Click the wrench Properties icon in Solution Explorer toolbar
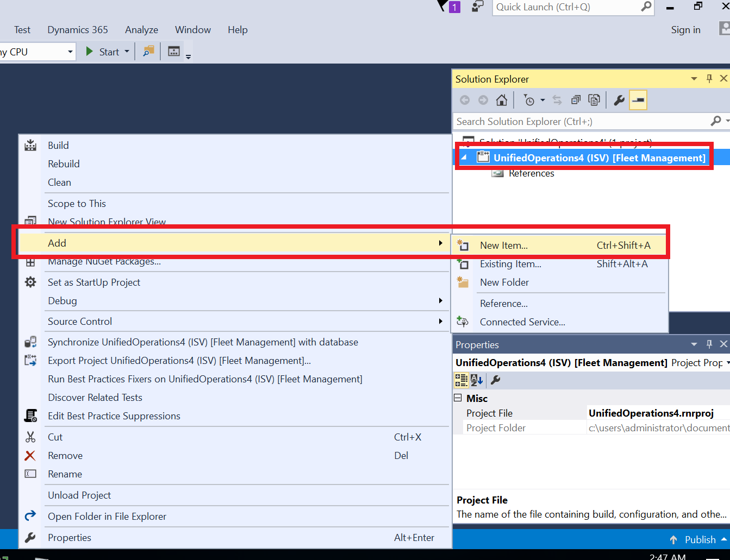The width and height of the screenshot is (730, 560). coord(619,100)
